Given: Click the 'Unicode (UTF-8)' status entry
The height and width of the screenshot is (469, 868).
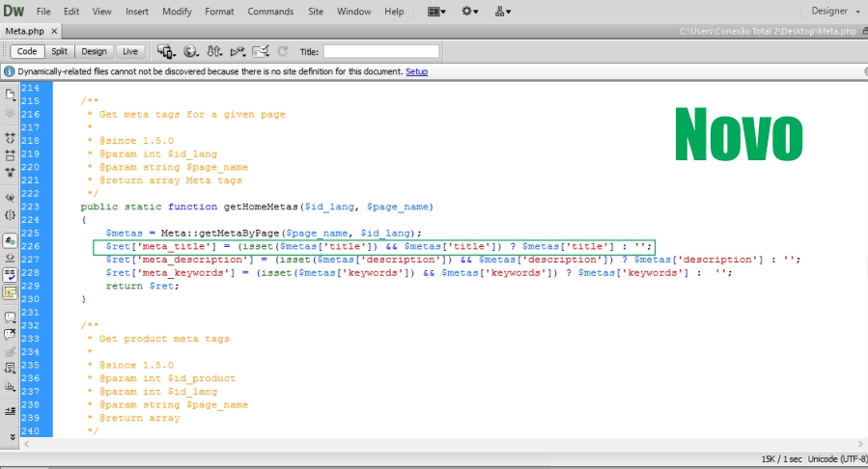Looking at the screenshot, I should point(837,459).
